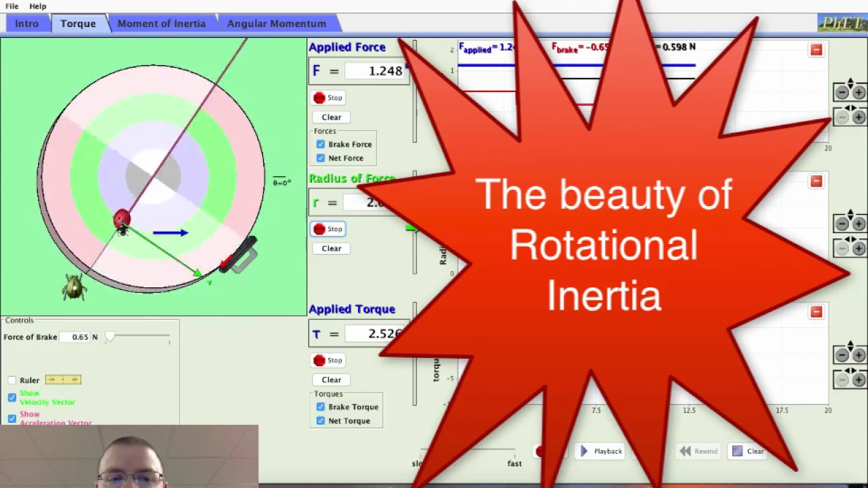Toggle the Net Force checkbox
868x488 pixels.
tap(321, 158)
